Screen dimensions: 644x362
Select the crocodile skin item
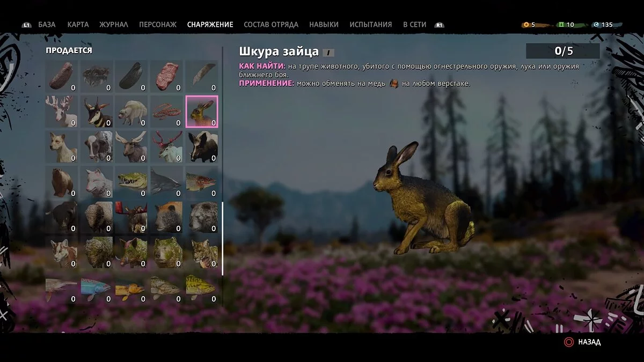click(131, 182)
